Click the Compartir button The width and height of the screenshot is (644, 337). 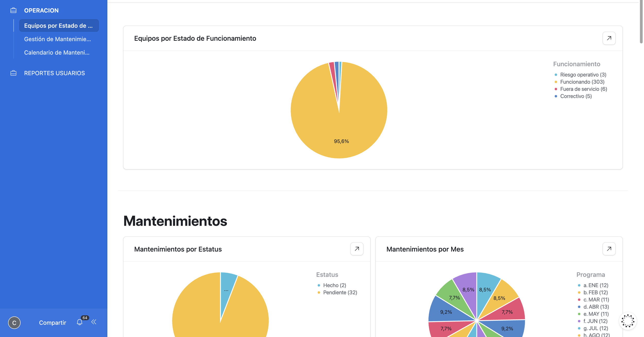[x=53, y=323]
